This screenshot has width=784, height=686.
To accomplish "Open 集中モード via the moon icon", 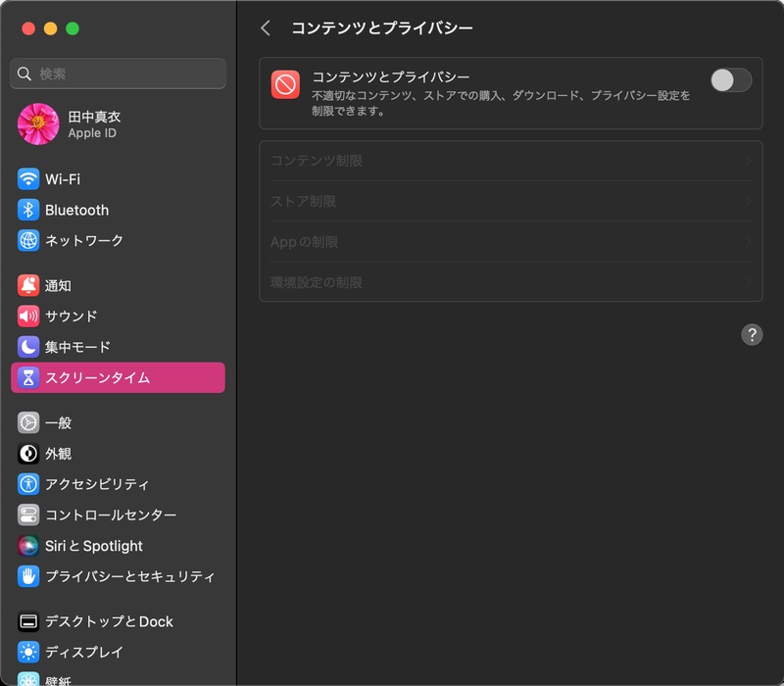I will 30,347.
